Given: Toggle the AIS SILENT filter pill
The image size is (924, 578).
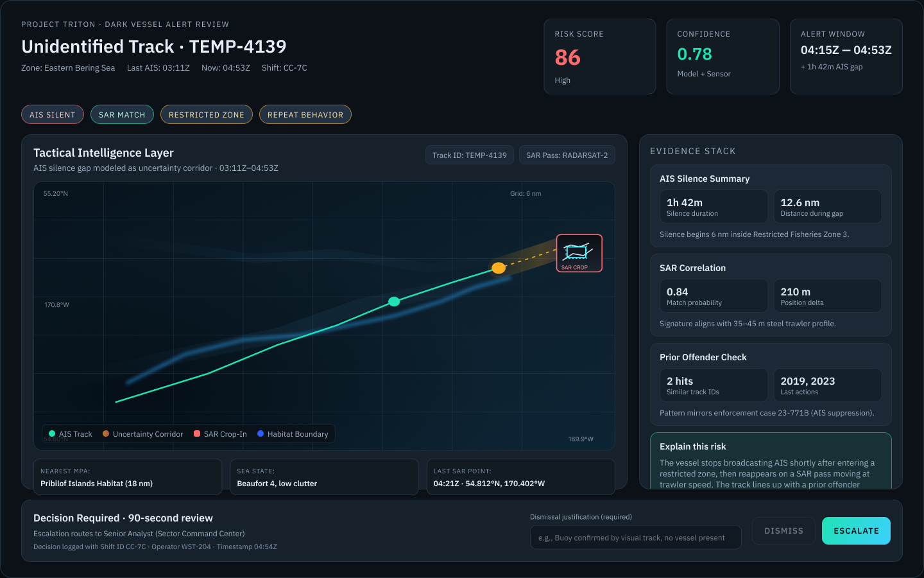Looking at the screenshot, I should pos(52,114).
